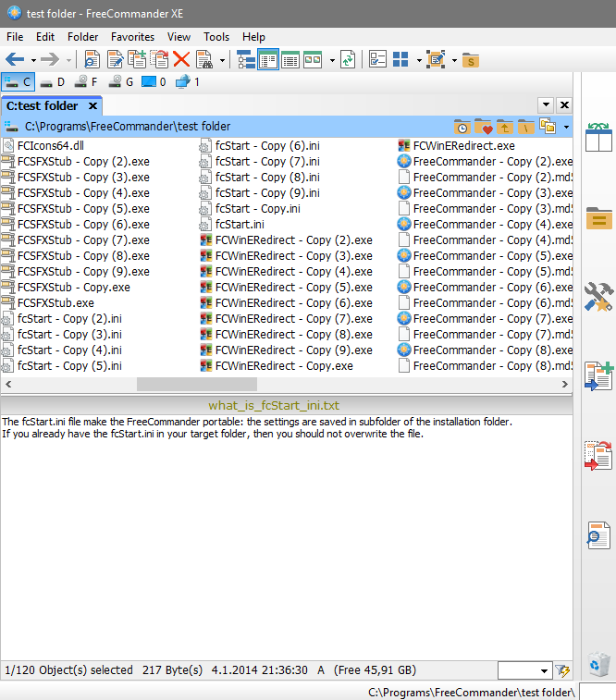Click the multi-rename tool icon

(x=437, y=59)
